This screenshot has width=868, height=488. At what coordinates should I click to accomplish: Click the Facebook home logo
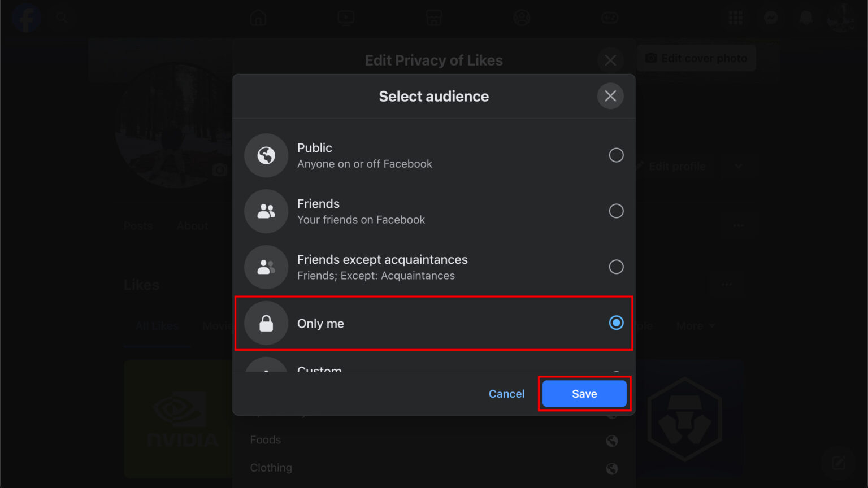27,18
